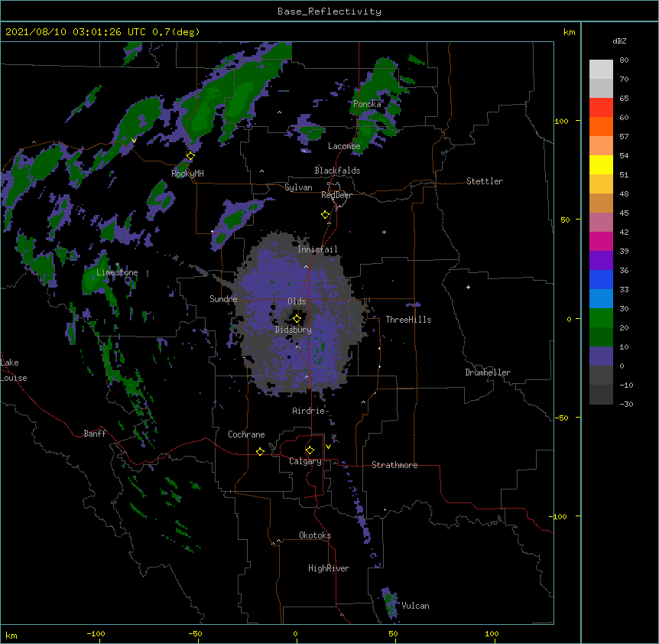
Task: Click the Lake Louise label
Action: tap(12, 370)
